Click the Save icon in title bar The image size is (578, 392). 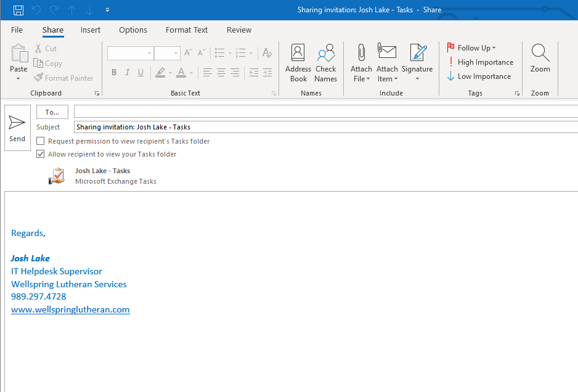coord(18,10)
